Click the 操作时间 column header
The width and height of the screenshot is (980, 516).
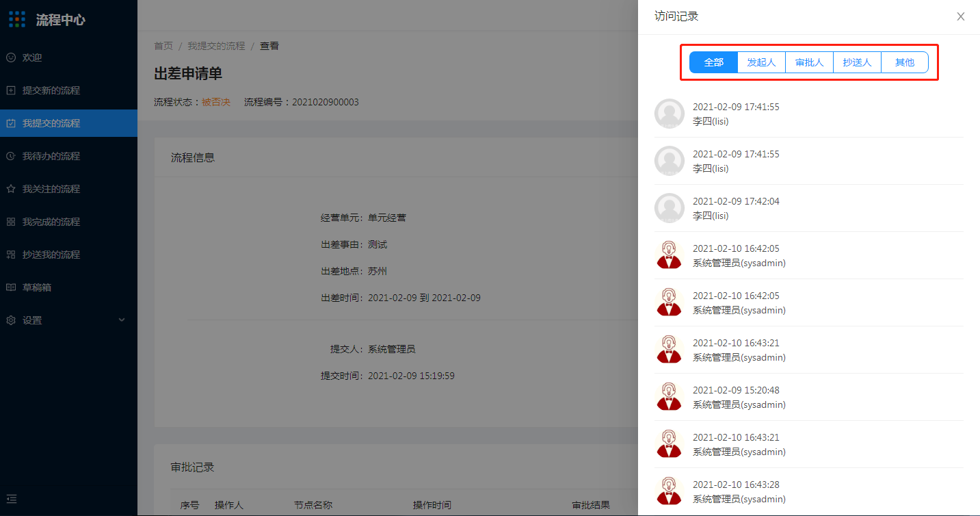point(432,505)
